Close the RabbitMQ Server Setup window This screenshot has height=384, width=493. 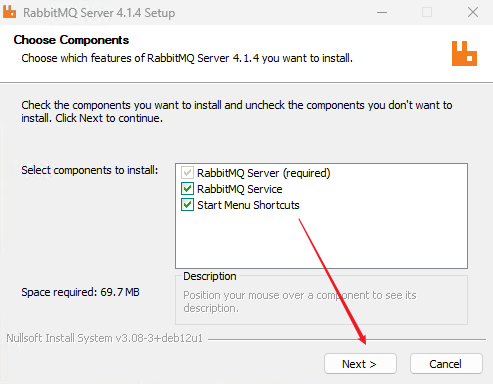point(473,12)
